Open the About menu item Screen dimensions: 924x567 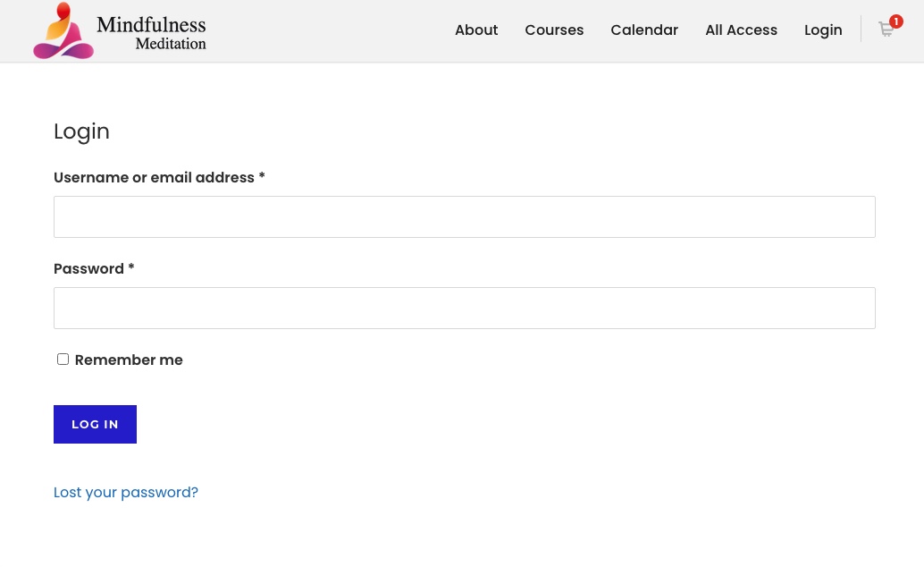point(476,30)
